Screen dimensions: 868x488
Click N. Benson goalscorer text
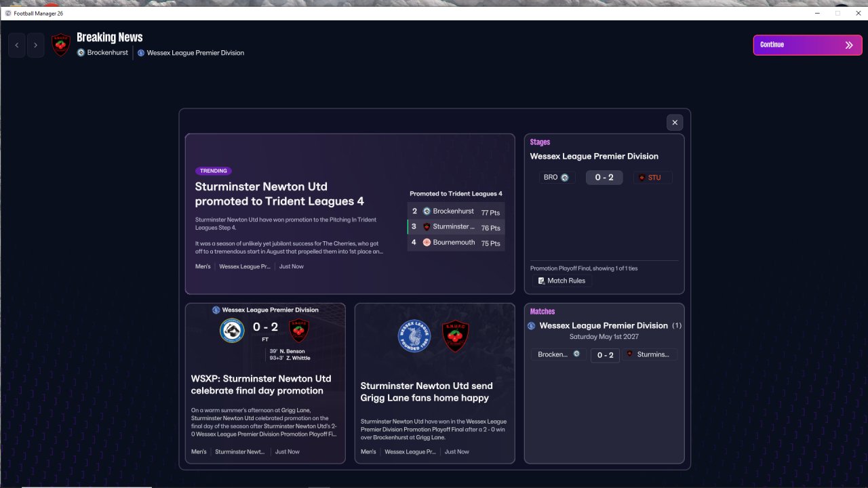tap(292, 351)
